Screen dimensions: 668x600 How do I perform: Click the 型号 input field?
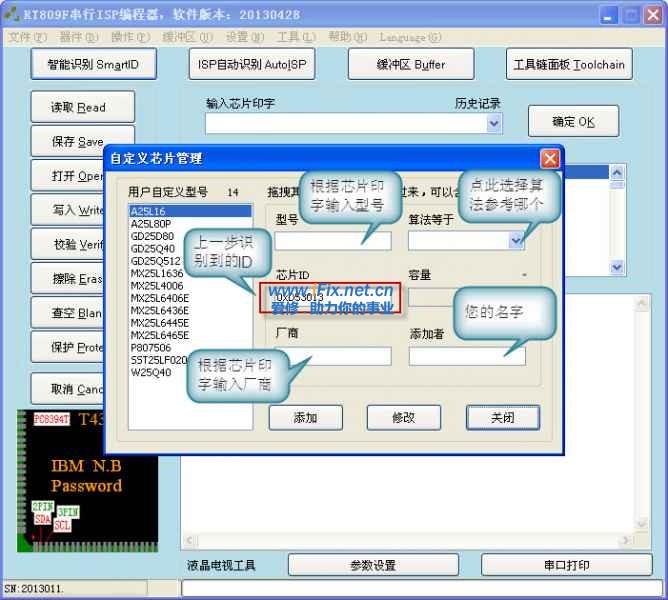(x=333, y=241)
